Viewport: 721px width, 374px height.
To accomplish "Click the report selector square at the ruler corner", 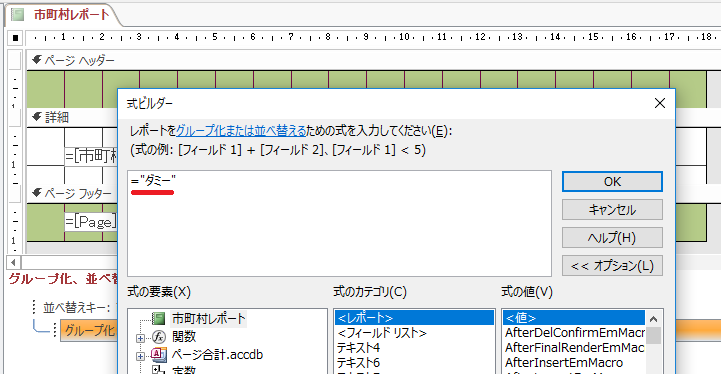I will pyautogui.click(x=15, y=38).
